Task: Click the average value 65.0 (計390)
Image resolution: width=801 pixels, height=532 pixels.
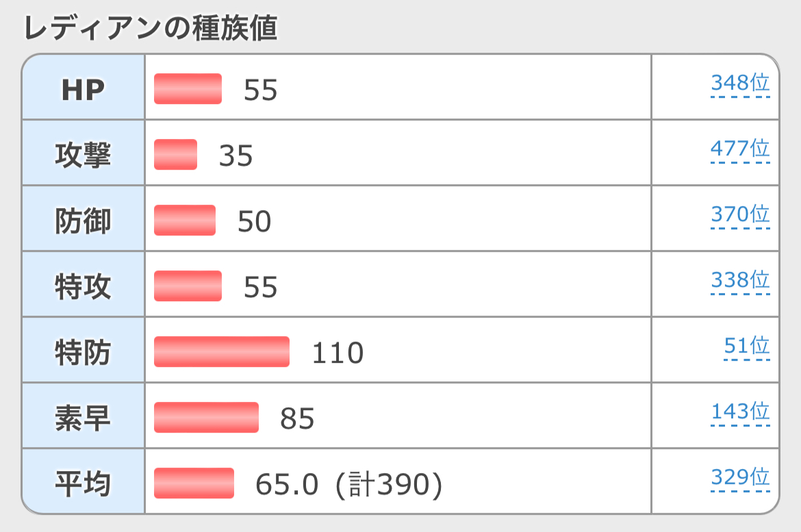Action: click(348, 485)
